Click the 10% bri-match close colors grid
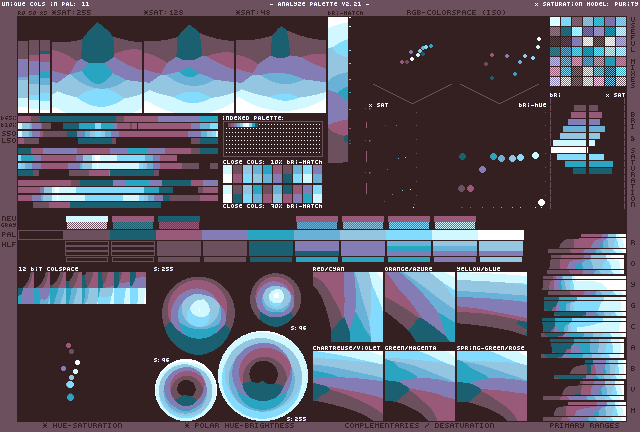The width and height of the screenshot is (640, 432). pos(272,174)
